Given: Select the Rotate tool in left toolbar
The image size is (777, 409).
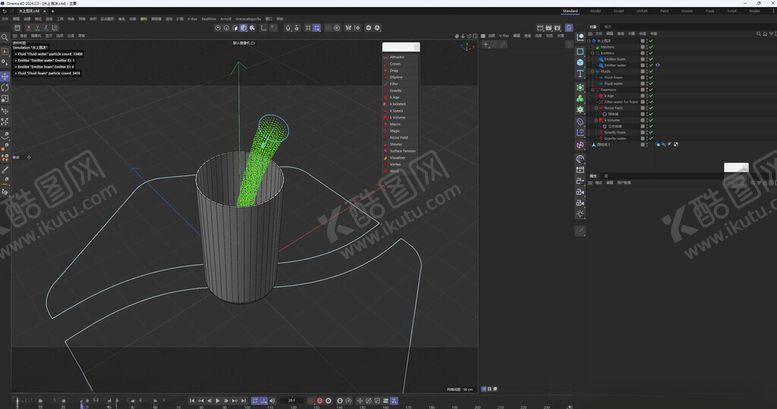Looking at the screenshot, I should (x=5, y=88).
